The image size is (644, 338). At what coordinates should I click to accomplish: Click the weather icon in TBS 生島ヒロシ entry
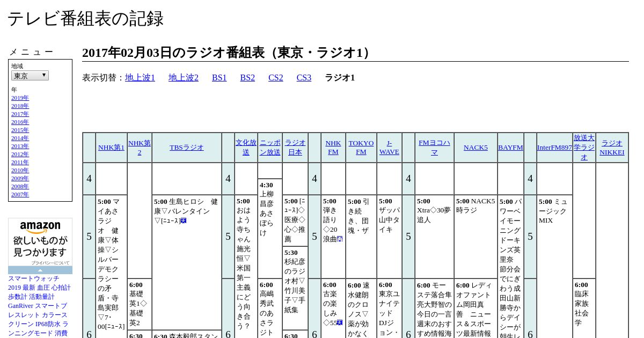pos(184,221)
